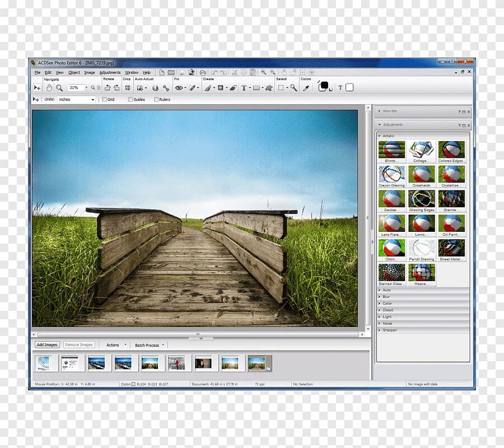This screenshot has height=448, width=504.
Task: Expand the Distort category
Action: [x=423, y=310]
